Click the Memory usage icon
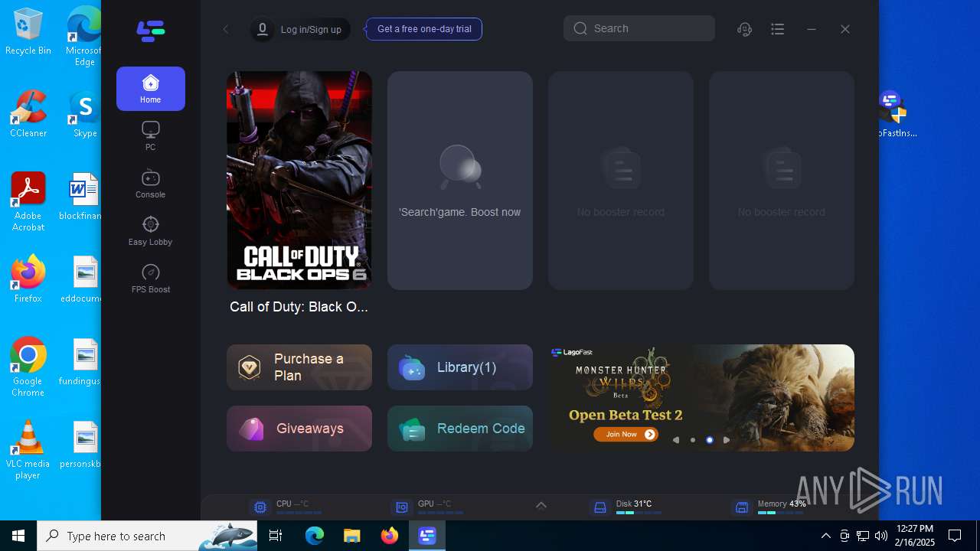The image size is (980, 551). (x=741, y=507)
